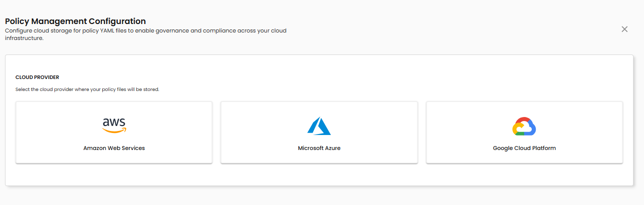Screen dimensions: 644x205
Task: Select the Amazon Web Services provider card
Action: pos(114,132)
